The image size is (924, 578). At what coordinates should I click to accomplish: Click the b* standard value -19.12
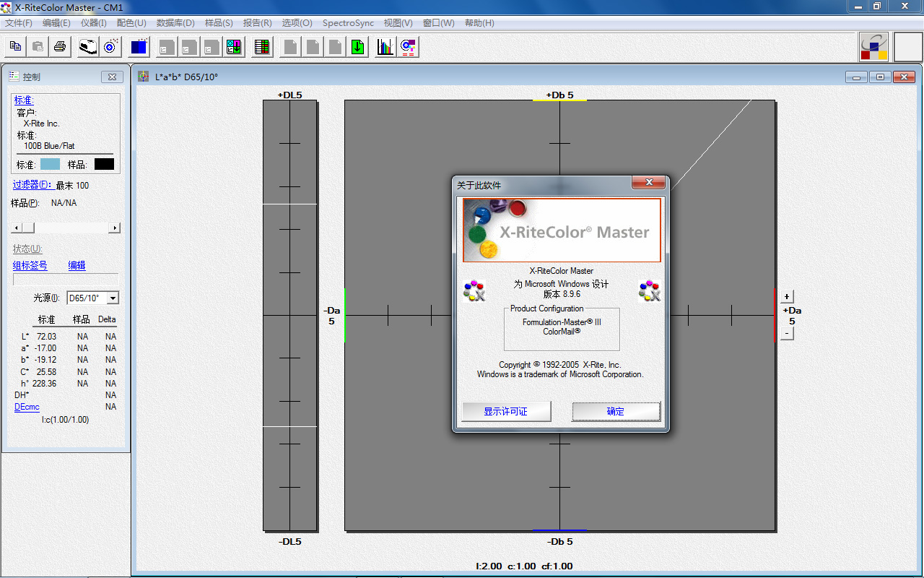45,360
